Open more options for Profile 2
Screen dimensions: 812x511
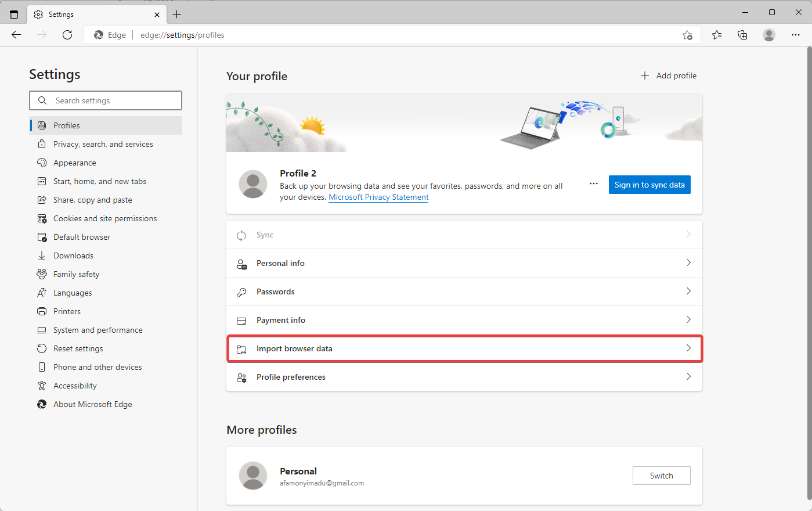[593, 184]
